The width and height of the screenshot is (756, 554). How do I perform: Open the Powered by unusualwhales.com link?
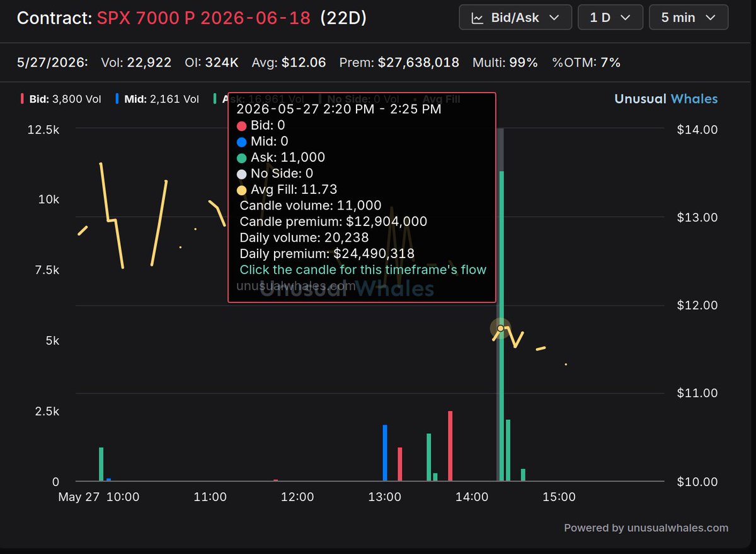coord(646,528)
